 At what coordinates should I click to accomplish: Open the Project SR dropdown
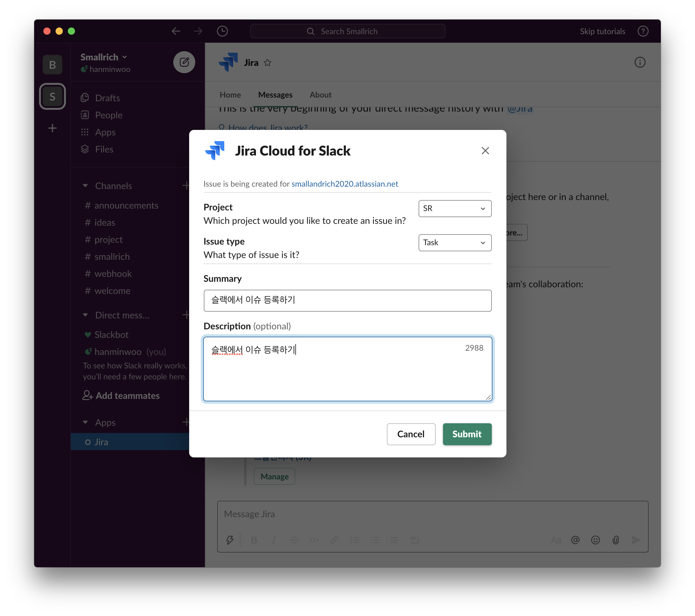pos(455,209)
